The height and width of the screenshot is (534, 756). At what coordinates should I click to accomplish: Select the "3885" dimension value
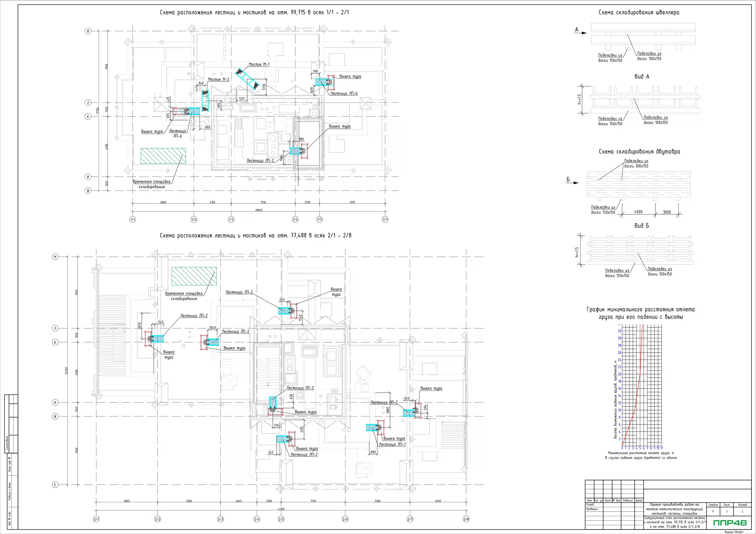388,410
